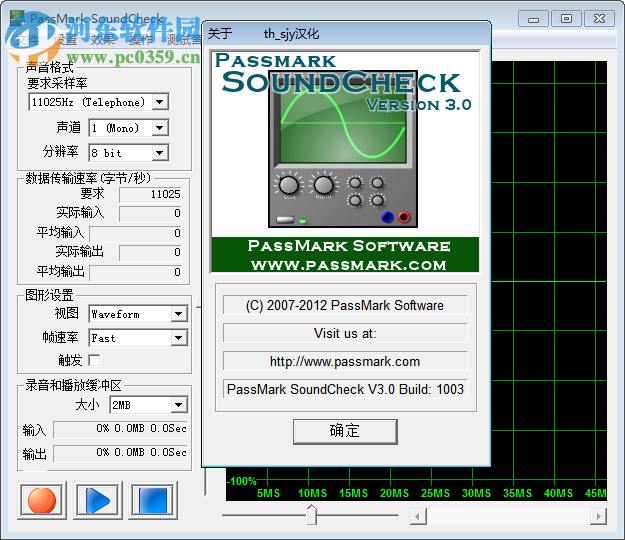Image resolution: width=625 pixels, height=540 pixels.
Task: Click the 确定 button in About dialog
Action: click(345, 431)
